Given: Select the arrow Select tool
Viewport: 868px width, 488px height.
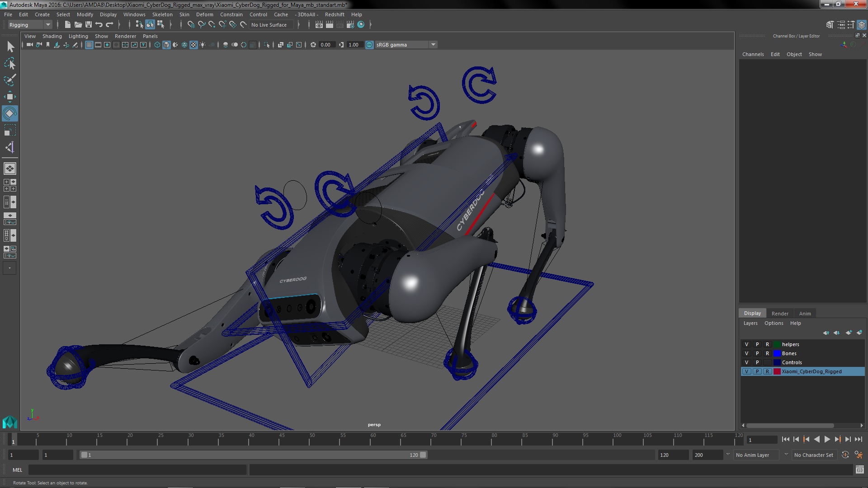Looking at the screenshot, I should tap(10, 47).
